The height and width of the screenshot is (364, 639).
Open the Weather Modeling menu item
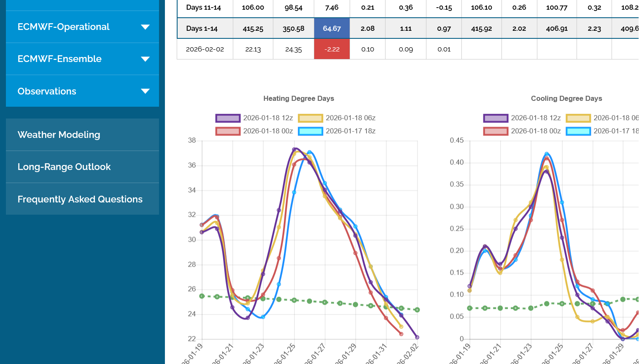59,135
